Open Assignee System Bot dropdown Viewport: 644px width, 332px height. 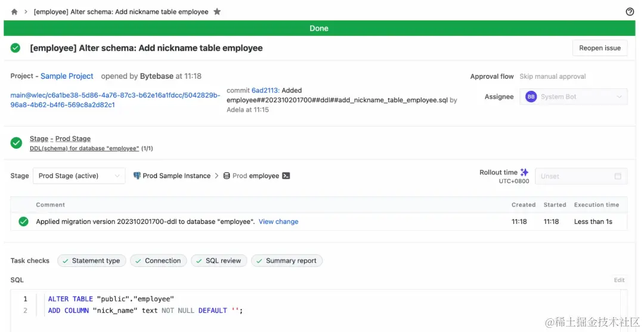coord(574,97)
